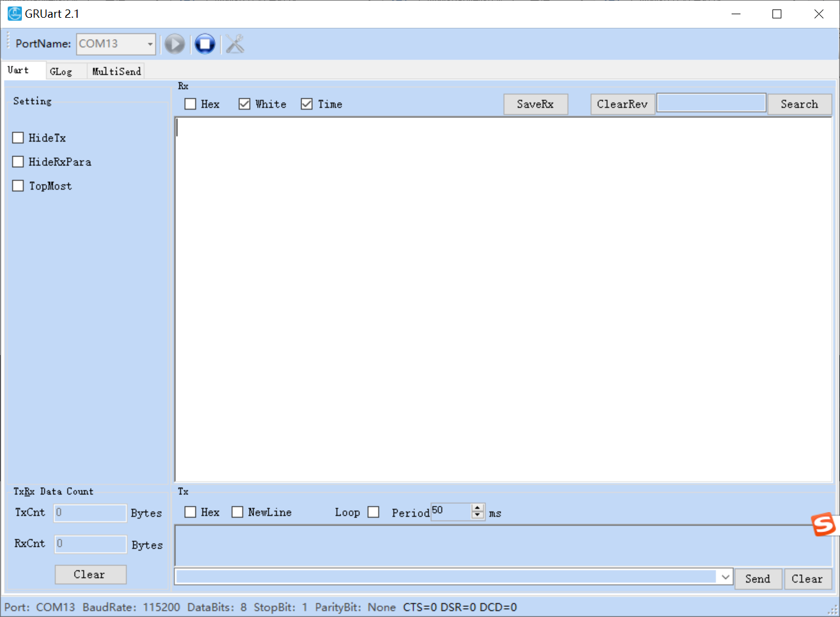Increase the Period value with up arrow
The width and height of the screenshot is (840, 617).
tap(478, 507)
